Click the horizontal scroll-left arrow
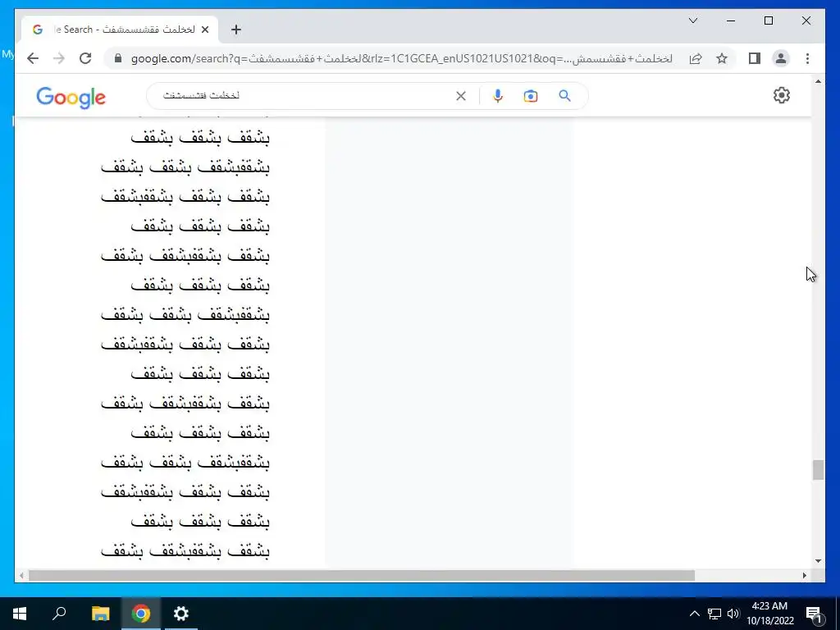Image resolution: width=840 pixels, height=630 pixels. [21, 575]
